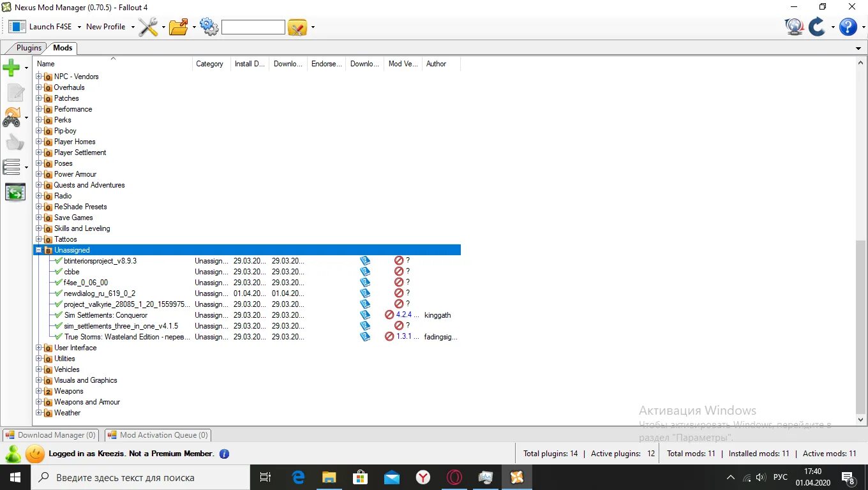The height and width of the screenshot is (490, 868).
Task: Sort by the Install Date column header
Action: point(250,64)
